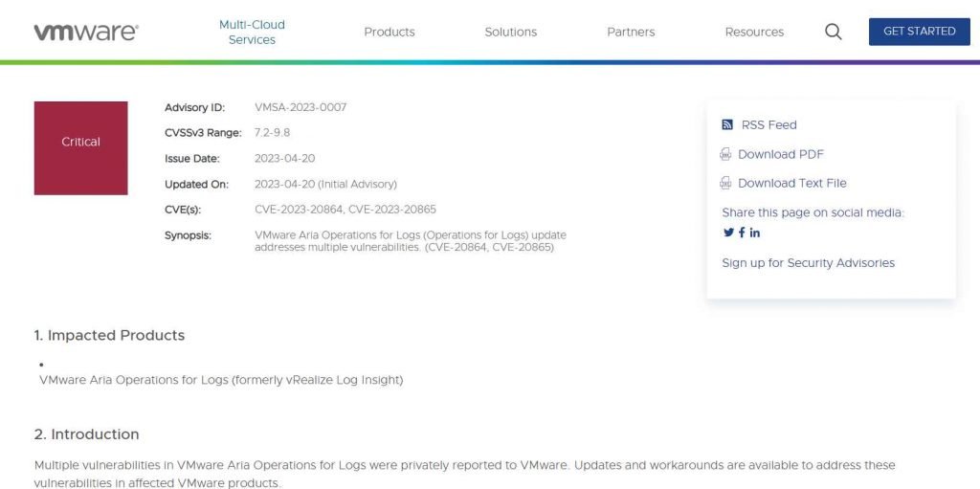Open the Partners menu
The image size is (980, 489).
631,32
